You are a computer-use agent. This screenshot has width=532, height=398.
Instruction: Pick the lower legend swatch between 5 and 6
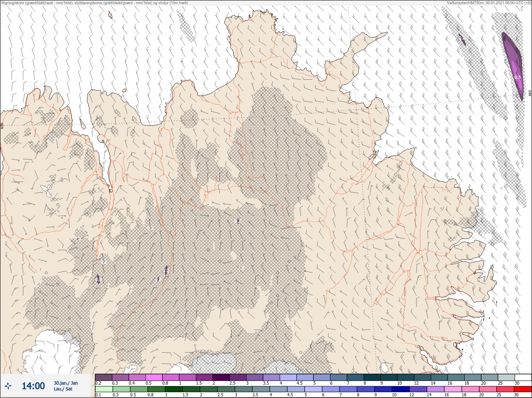coord(313,389)
